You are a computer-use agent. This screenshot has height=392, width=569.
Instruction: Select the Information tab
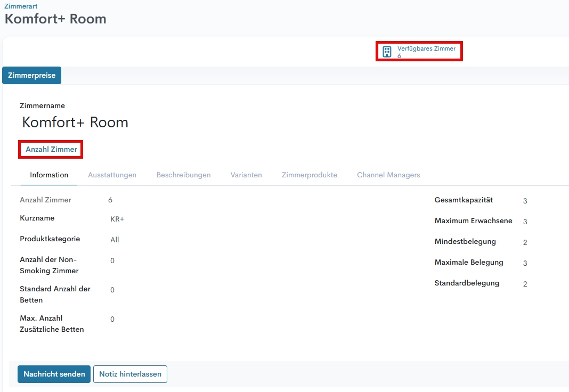click(49, 175)
